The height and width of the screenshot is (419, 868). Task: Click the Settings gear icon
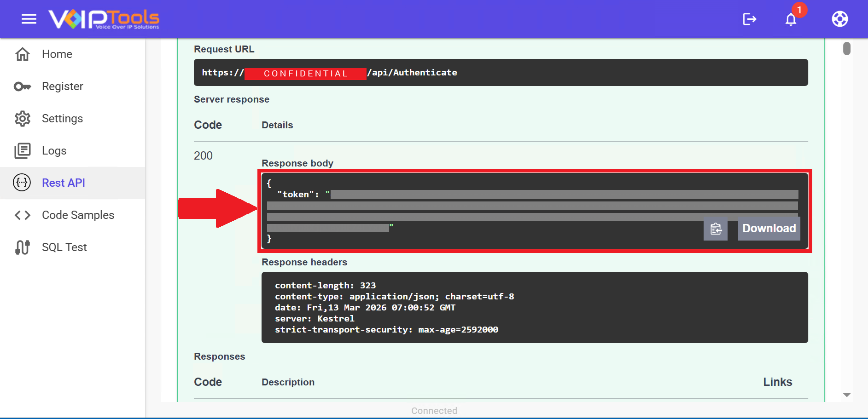23,119
